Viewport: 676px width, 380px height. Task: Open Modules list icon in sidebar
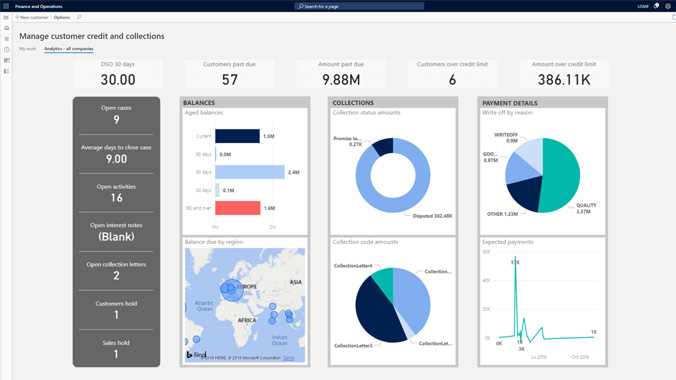(6, 71)
